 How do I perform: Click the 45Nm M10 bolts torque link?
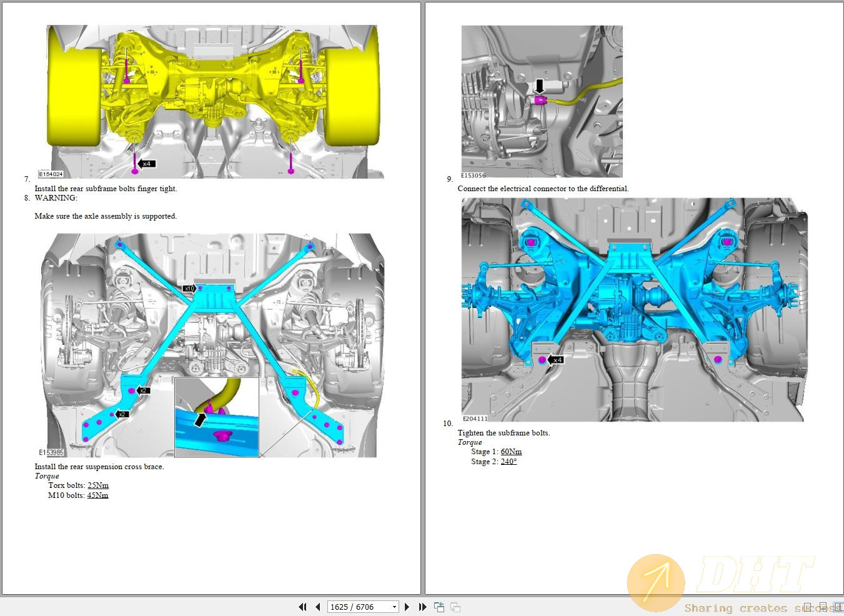98,495
